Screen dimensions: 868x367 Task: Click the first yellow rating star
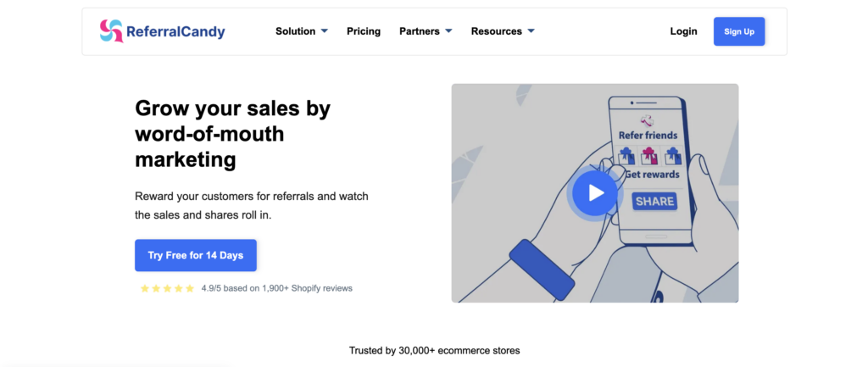tap(145, 288)
